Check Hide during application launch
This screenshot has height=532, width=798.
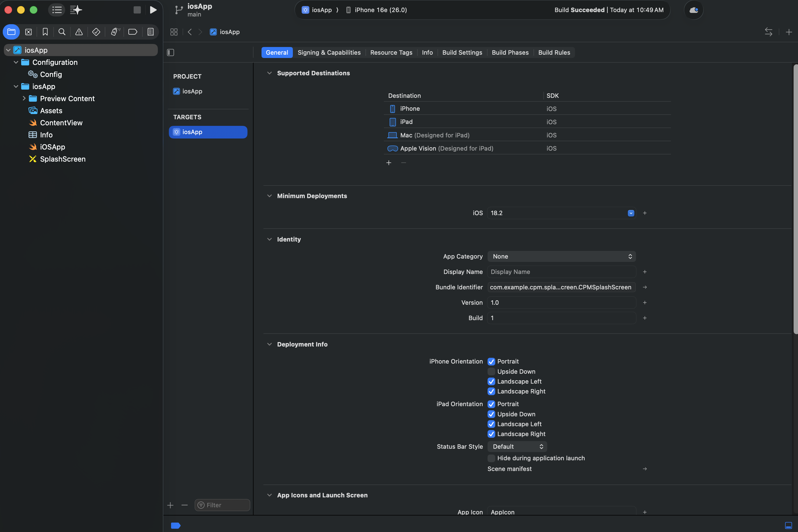point(491,458)
